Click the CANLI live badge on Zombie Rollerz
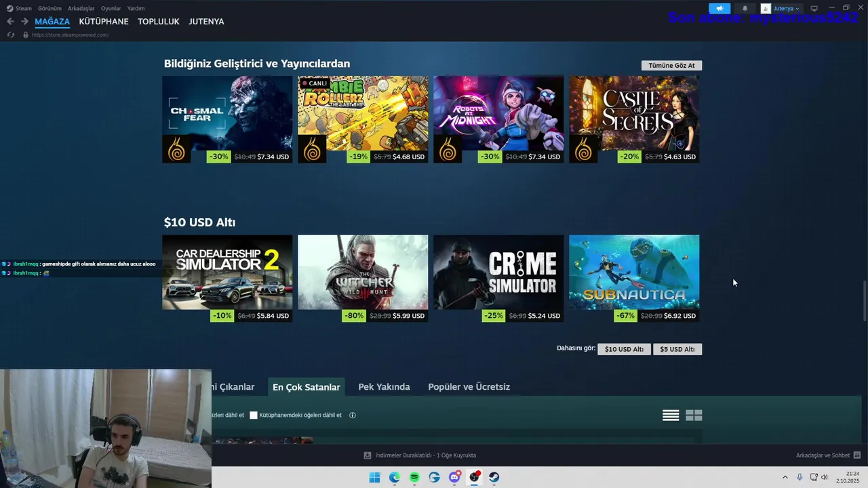868x488 pixels. click(x=315, y=83)
